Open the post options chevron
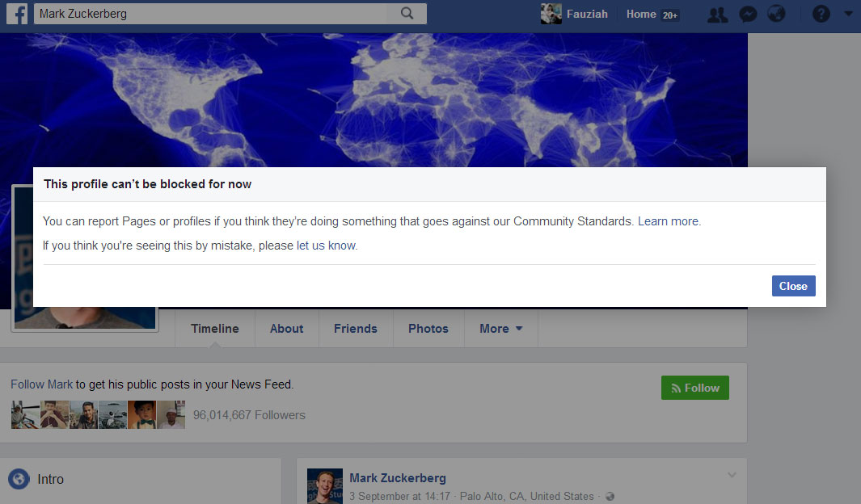 pyautogui.click(x=732, y=475)
